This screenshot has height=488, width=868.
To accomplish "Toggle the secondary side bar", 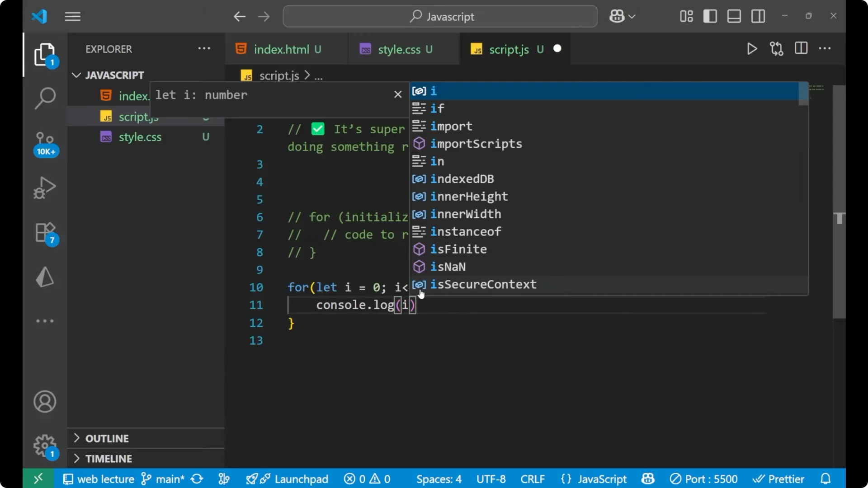I will pyautogui.click(x=758, y=16).
